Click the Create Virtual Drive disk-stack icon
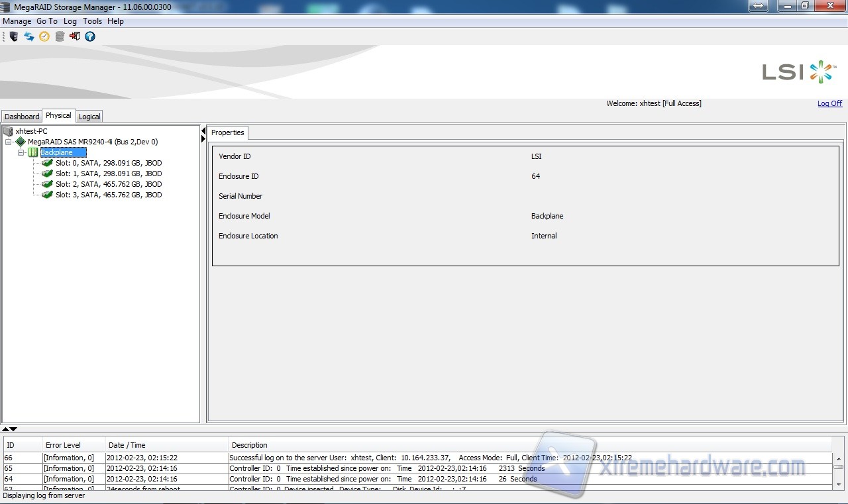This screenshot has width=848, height=504. click(60, 36)
